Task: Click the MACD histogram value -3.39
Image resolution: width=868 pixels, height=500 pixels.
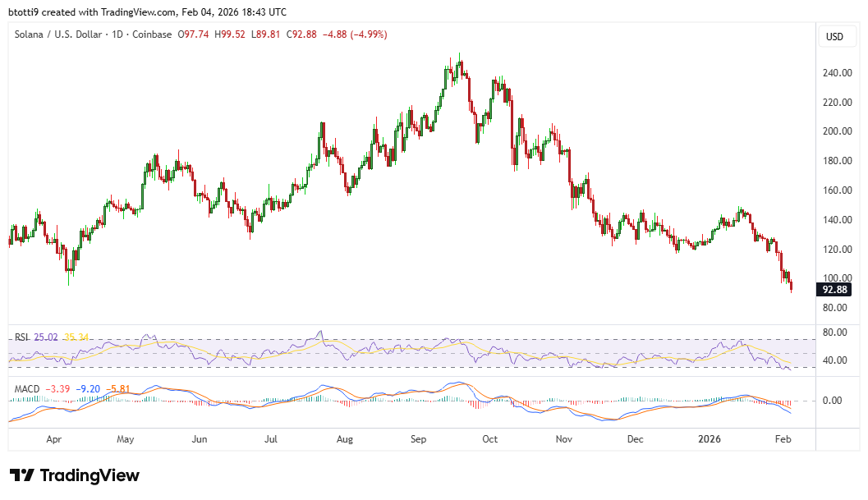Action: point(57,388)
